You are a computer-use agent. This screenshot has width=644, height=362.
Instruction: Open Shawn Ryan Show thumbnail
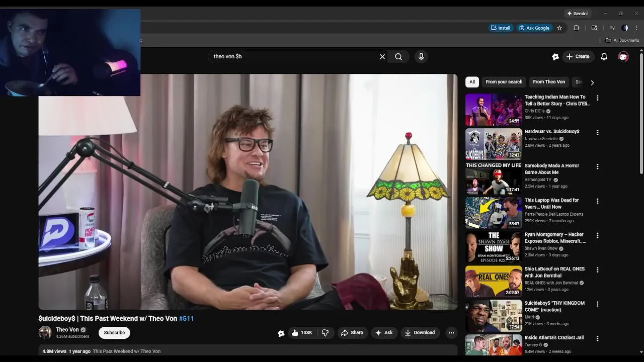tap(494, 247)
